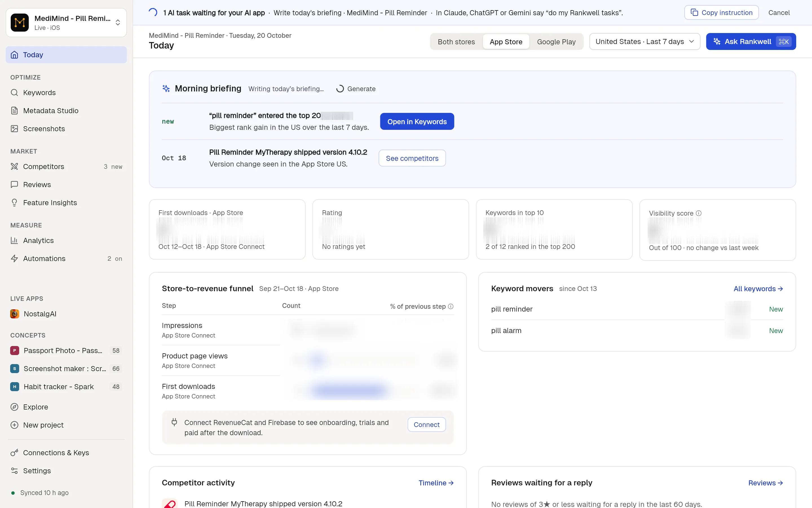
Task: Click the Analytics bar chart icon
Action: click(x=14, y=240)
